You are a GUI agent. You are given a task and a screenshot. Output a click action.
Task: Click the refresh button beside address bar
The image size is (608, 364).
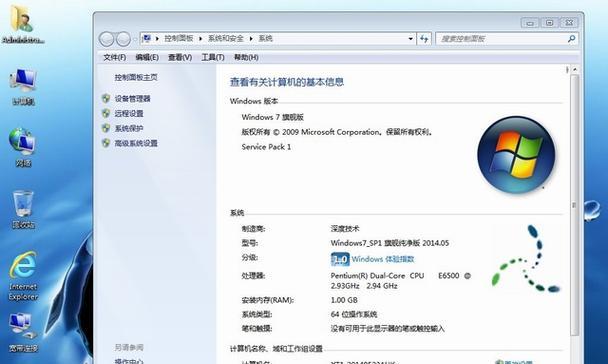424,39
